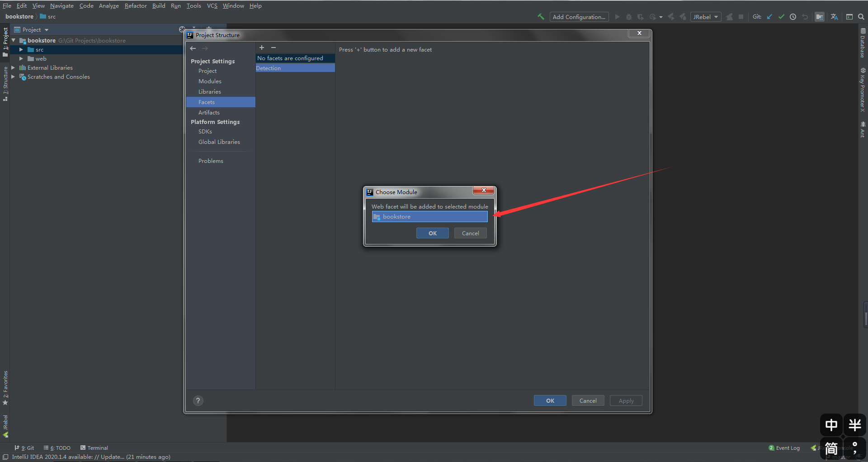Open the JRebel run configuration dropdown
Image resolution: width=868 pixels, height=462 pixels.
(x=706, y=17)
